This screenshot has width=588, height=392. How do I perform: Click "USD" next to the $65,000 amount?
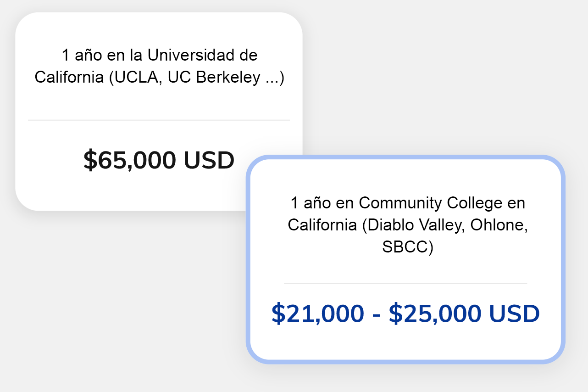tap(209, 160)
